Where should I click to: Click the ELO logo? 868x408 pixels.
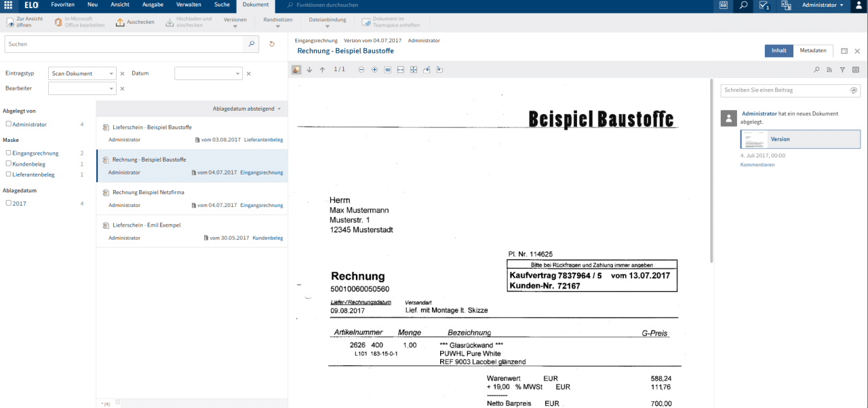(x=31, y=5)
